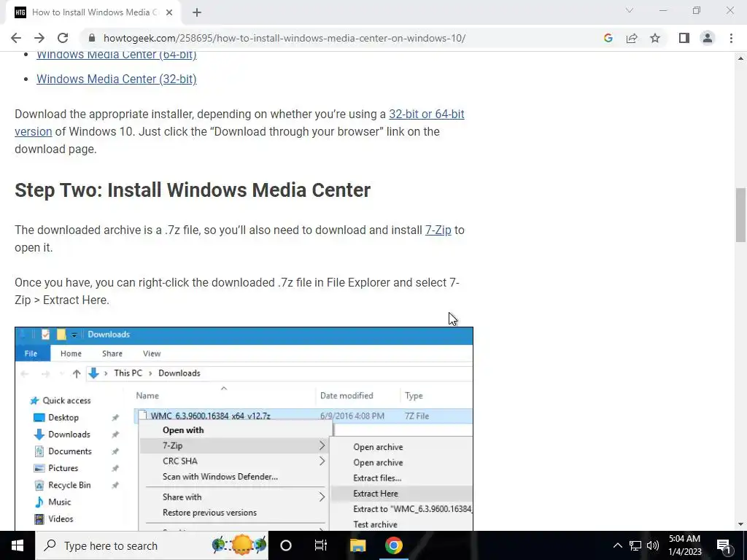Open the 32-bit or 64-bit version link
The height and width of the screenshot is (560, 747).
[x=426, y=114]
